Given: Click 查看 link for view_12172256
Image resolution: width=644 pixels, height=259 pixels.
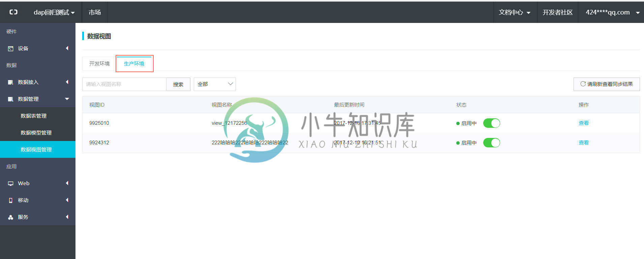Looking at the screenshot, I should 584,123.
